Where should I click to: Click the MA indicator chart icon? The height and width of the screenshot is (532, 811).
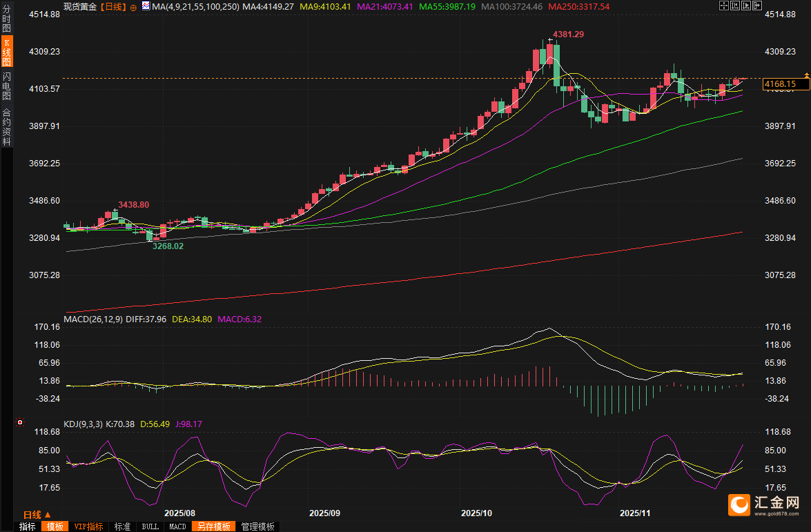point(146,6)
